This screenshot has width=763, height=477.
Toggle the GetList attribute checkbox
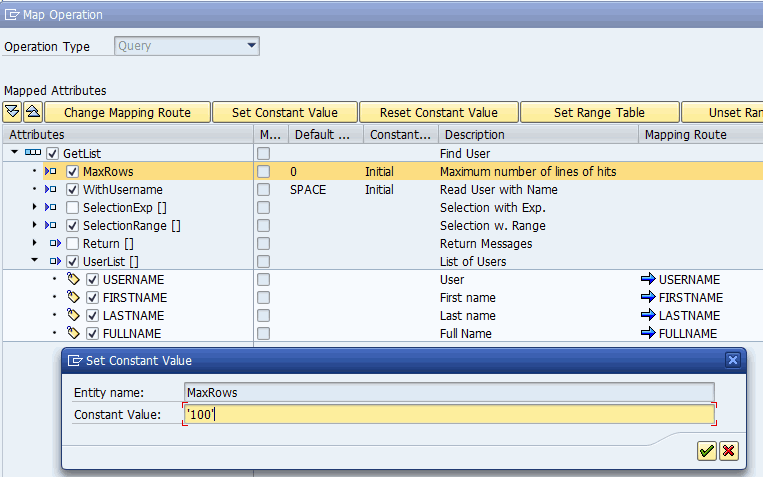[53, 154]
